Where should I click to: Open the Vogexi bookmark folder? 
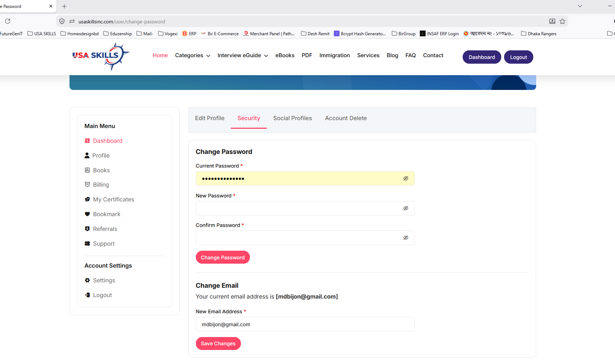(x=168, y=33)
